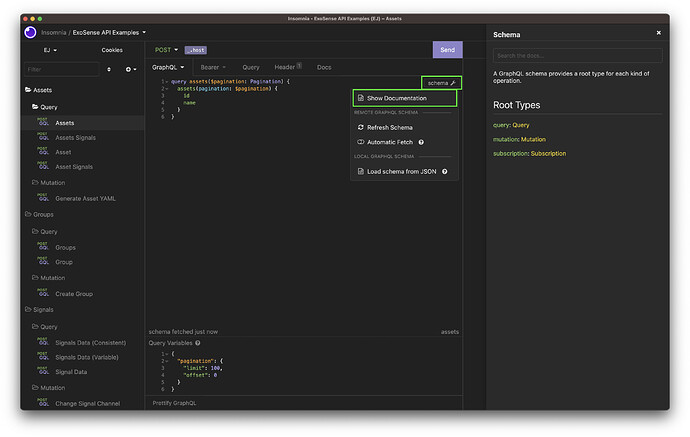Click the Filter requests input field

[x=62, y=70]
